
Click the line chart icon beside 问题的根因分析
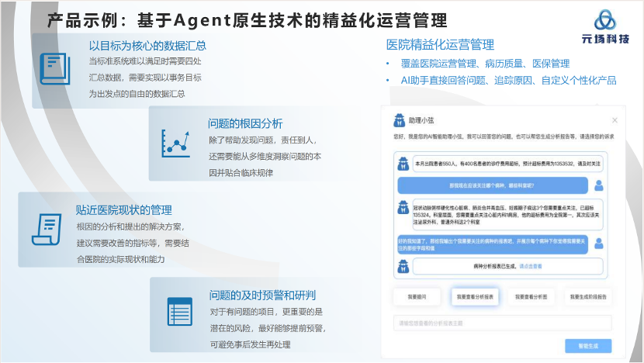[x=176, y=143]
